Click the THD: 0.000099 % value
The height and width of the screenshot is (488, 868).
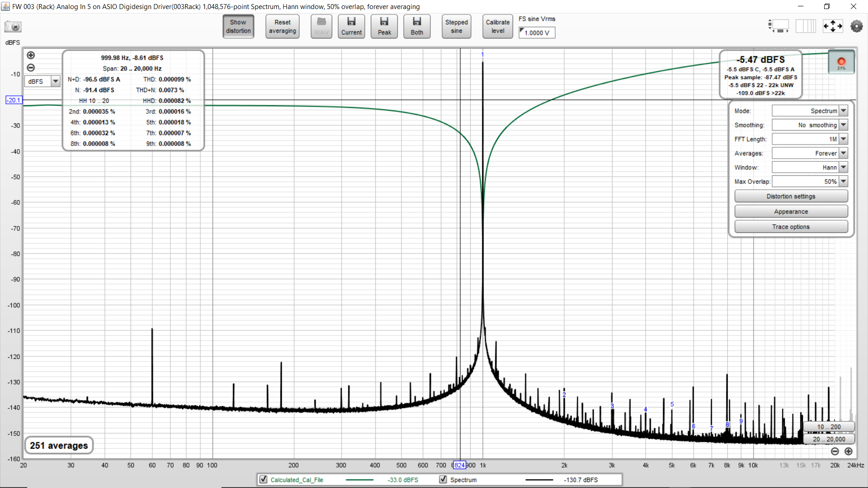coord(167,80)
